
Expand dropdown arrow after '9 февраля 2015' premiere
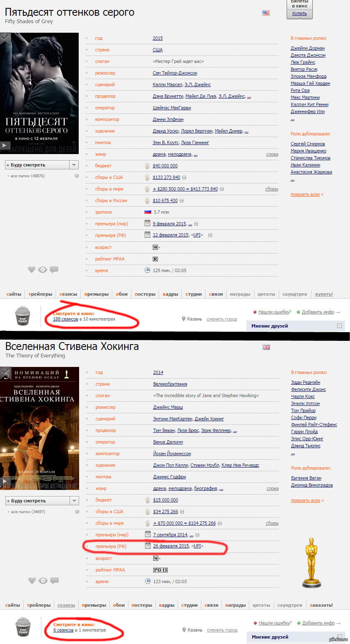point(196,224)
